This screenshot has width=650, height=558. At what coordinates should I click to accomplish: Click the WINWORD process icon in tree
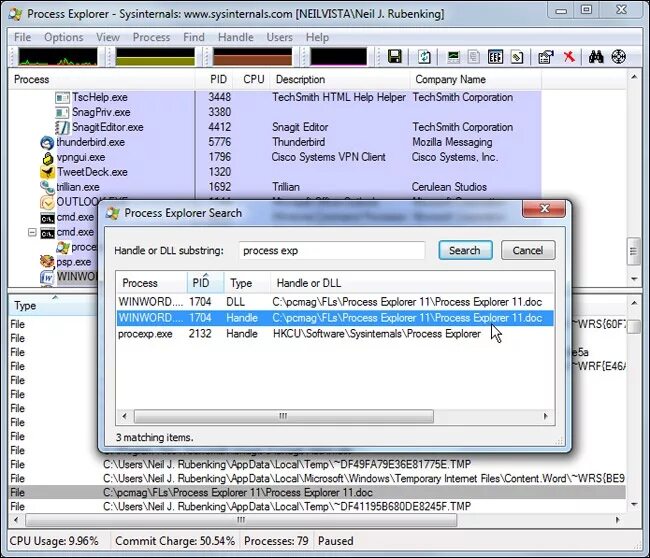[x=47, y=277]
